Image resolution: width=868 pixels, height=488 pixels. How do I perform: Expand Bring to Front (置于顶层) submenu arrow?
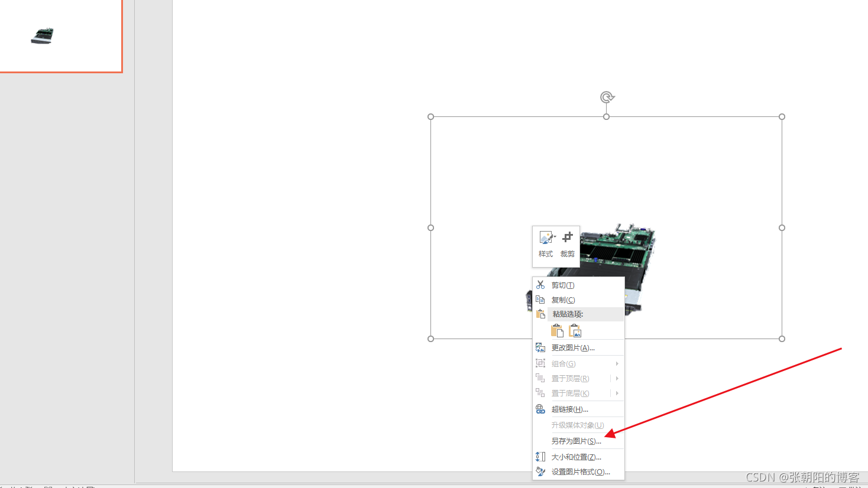617,379
